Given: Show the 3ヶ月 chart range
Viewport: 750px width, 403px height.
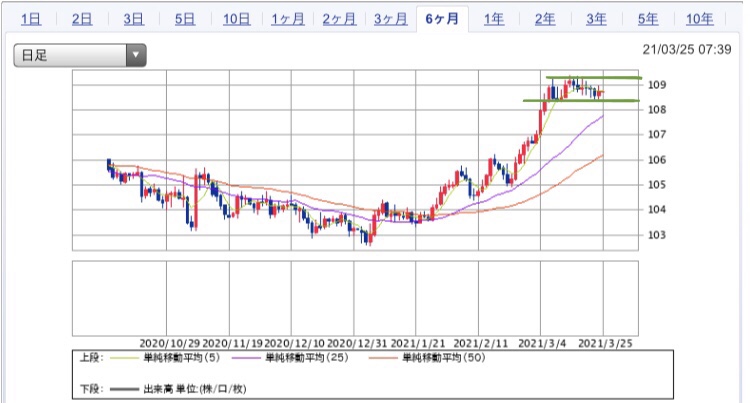Looking at the screenshot, I should pyautogui.click(x=391, y=19).
